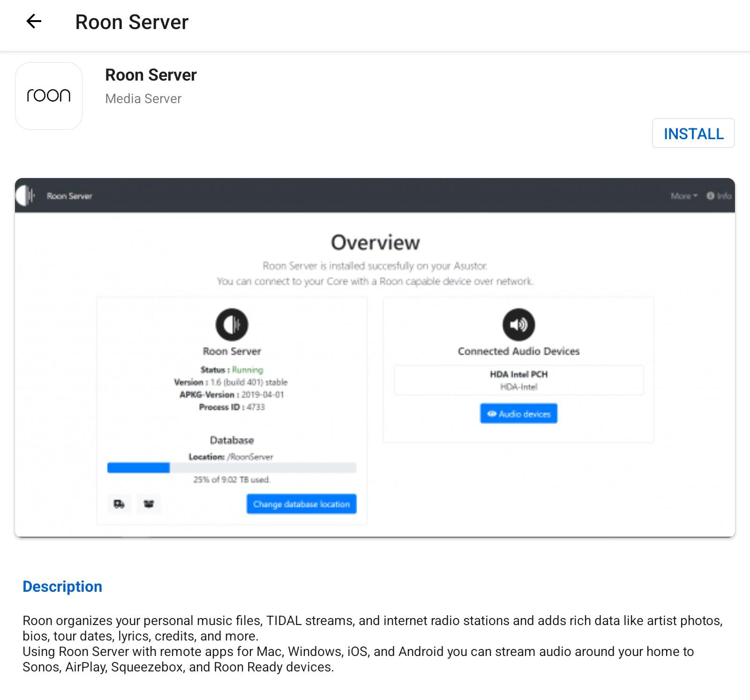750x700 pixels.
Task: Click the Roon Server page title
Action: coord(132,22)
